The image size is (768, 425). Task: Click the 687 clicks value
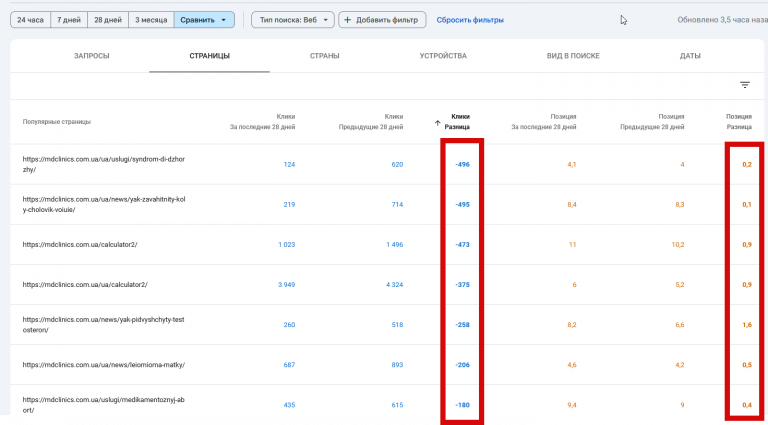click(289, 365)
